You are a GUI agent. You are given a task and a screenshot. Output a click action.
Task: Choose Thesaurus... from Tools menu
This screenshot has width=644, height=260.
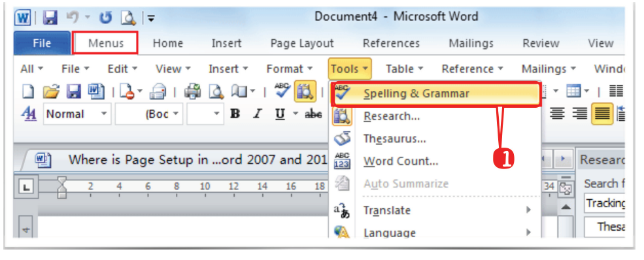coord(436,138)
